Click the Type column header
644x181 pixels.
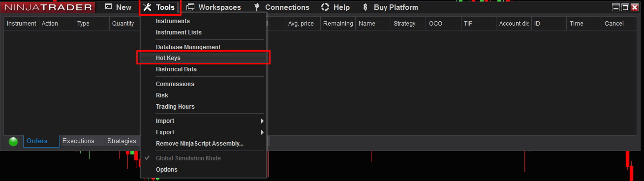92,24
